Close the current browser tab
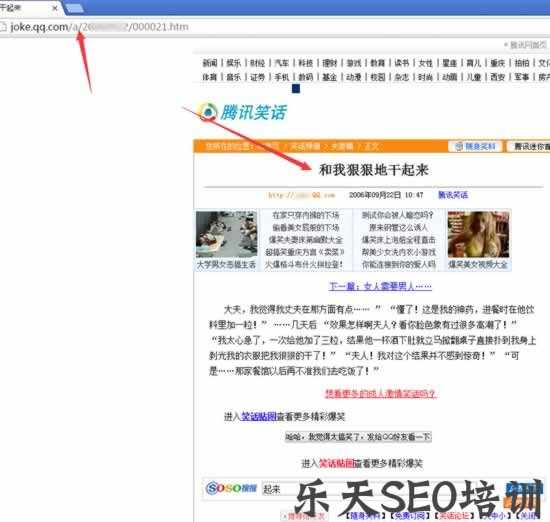This screenshot has height=522, width=550. pyautogui.click(x=55, y=8)
